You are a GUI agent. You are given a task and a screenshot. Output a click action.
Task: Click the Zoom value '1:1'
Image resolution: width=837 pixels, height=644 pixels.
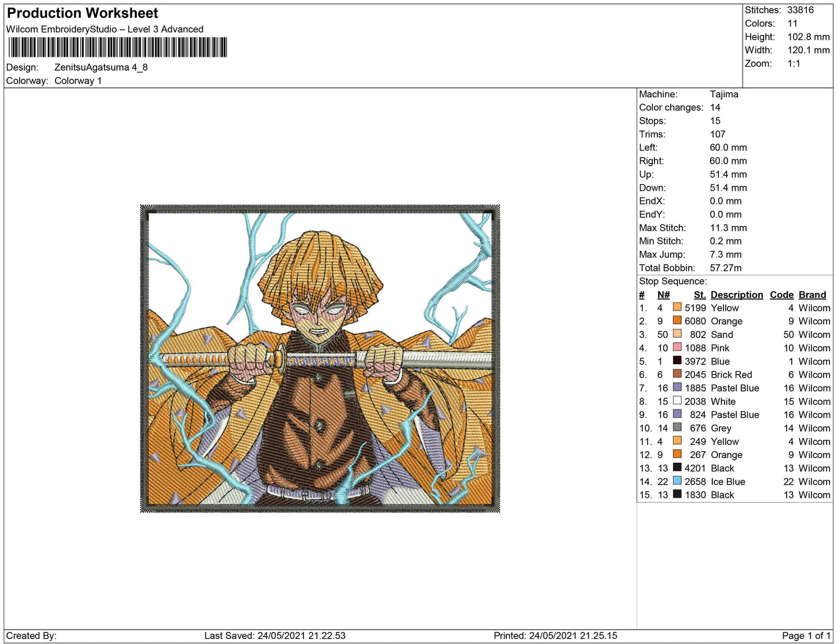tap(794, 63)
